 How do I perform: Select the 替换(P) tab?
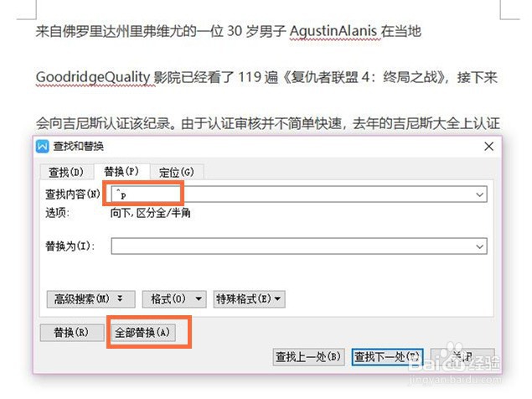(x=121, y=172)
